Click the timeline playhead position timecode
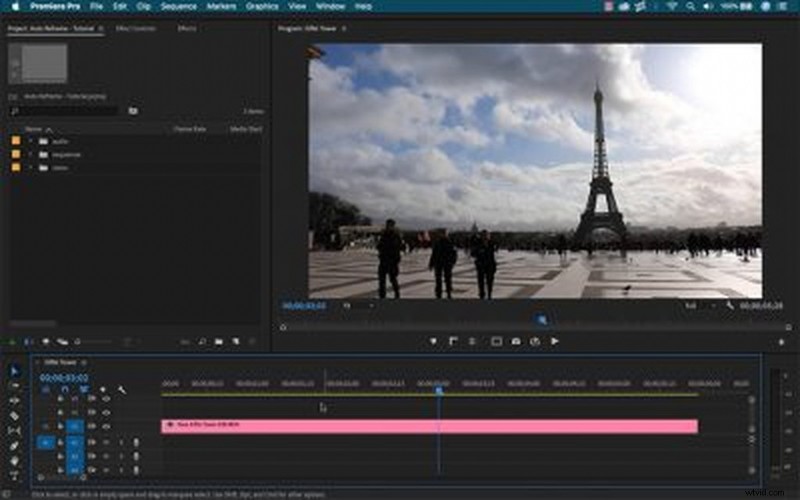Viewport: 800px width, 500px height. point(64,378)
